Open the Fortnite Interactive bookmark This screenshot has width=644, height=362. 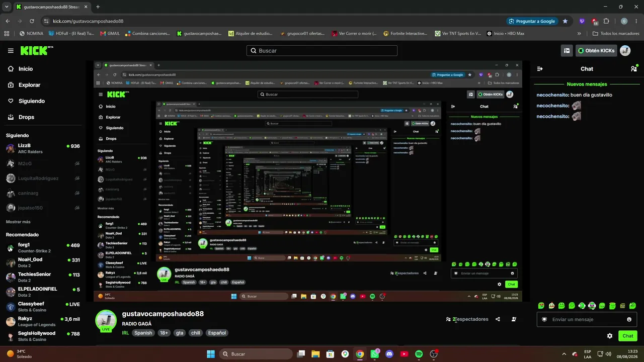click(406, 34)
